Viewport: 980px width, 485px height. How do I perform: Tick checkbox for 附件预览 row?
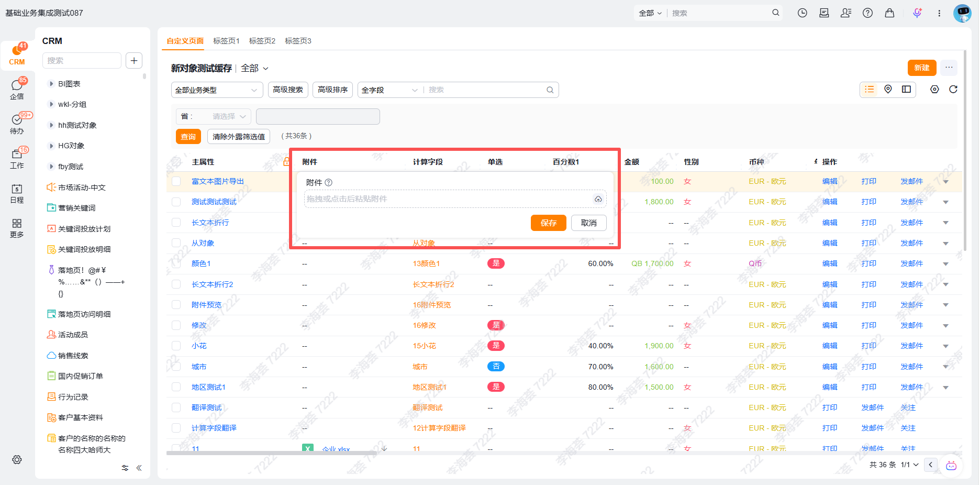(x=176, y=305)
